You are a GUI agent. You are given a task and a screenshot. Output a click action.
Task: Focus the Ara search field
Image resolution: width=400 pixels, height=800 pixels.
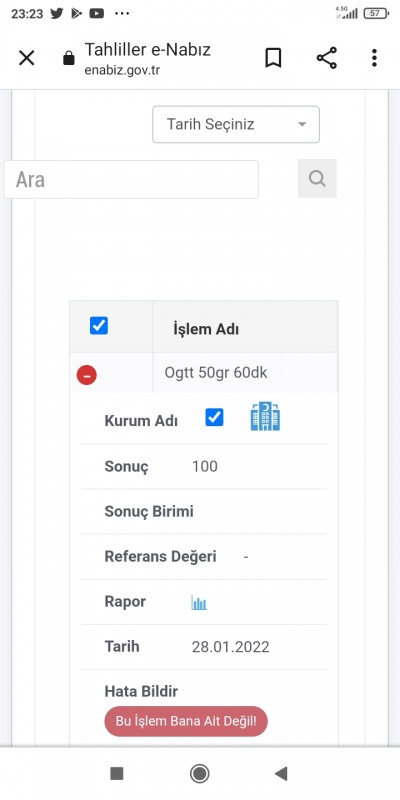(131, 180)
